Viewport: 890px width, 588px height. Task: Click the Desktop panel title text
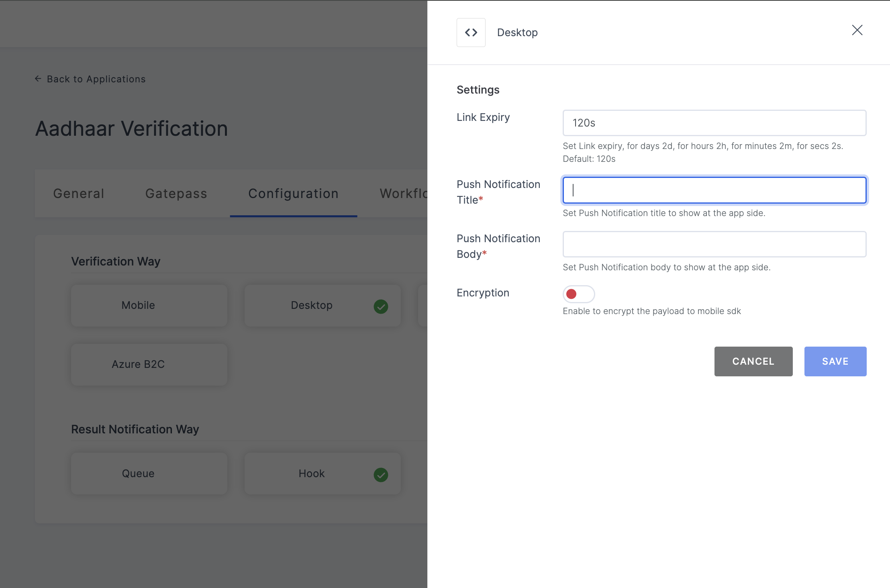click(517, 33)
